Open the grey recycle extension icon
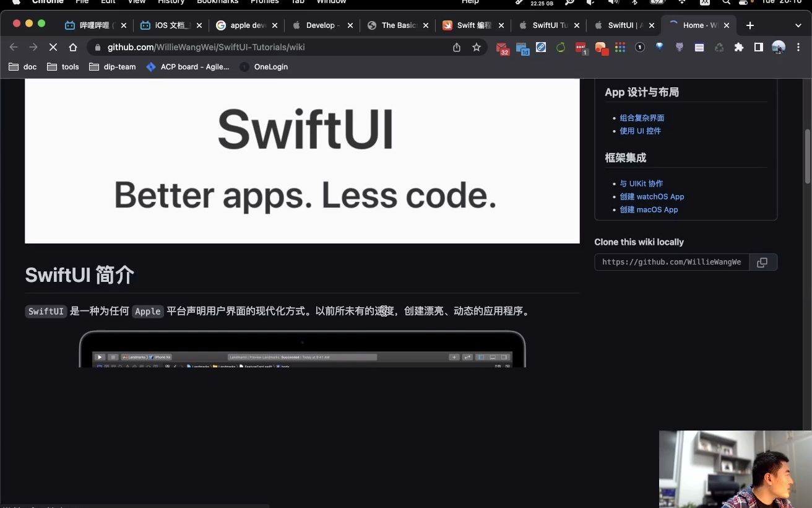The image size is (812, 508). coord(719,47)
